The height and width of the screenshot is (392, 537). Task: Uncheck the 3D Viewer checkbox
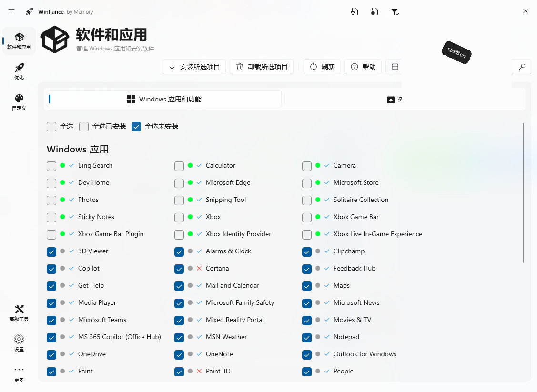[51, 252]
